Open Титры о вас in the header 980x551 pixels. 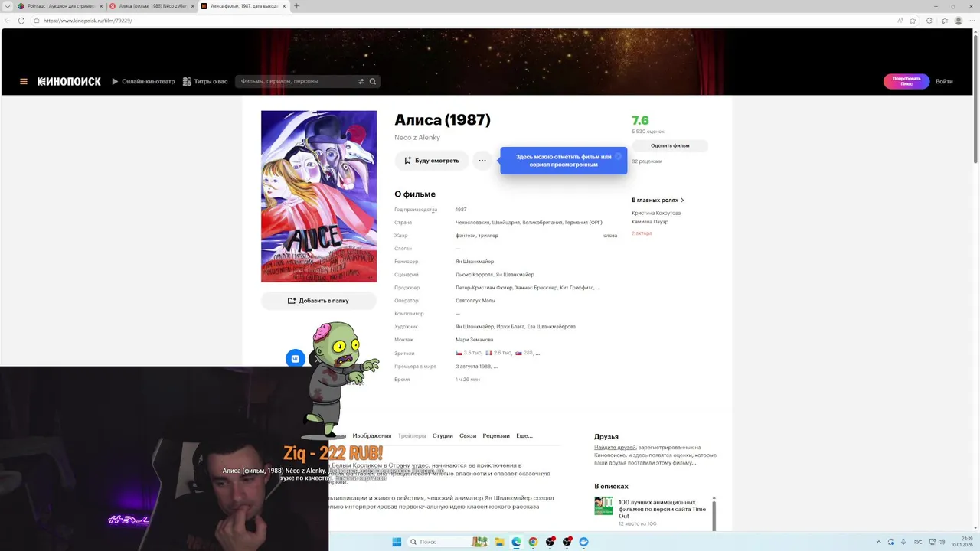(x=205, y=81)
